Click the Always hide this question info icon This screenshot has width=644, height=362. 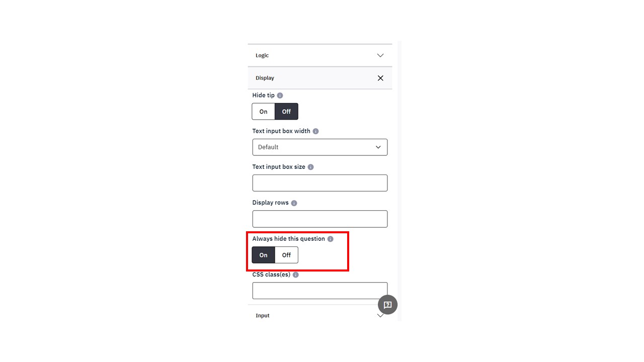(330, 239)
